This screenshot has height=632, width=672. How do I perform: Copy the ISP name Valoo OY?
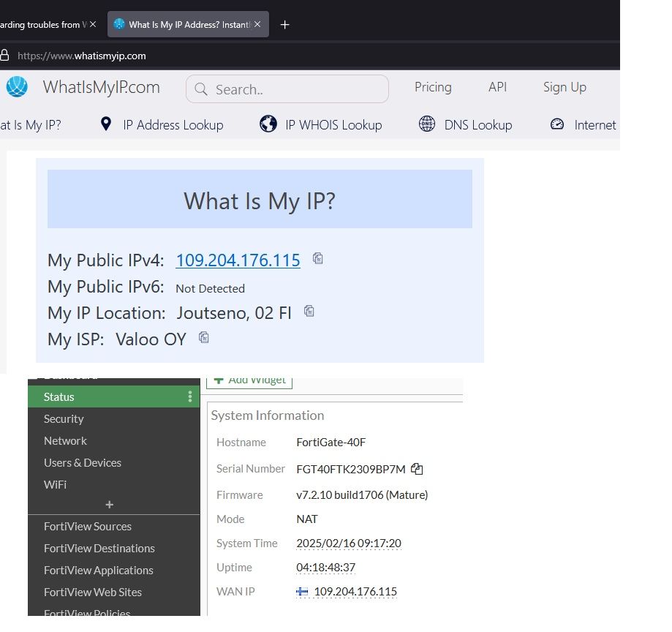(203, 337)
